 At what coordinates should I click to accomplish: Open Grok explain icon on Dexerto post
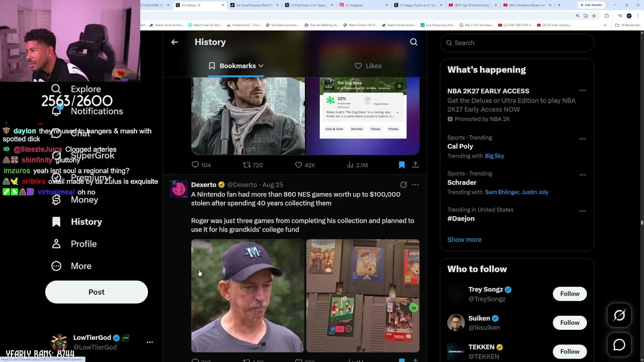point(404,185)
